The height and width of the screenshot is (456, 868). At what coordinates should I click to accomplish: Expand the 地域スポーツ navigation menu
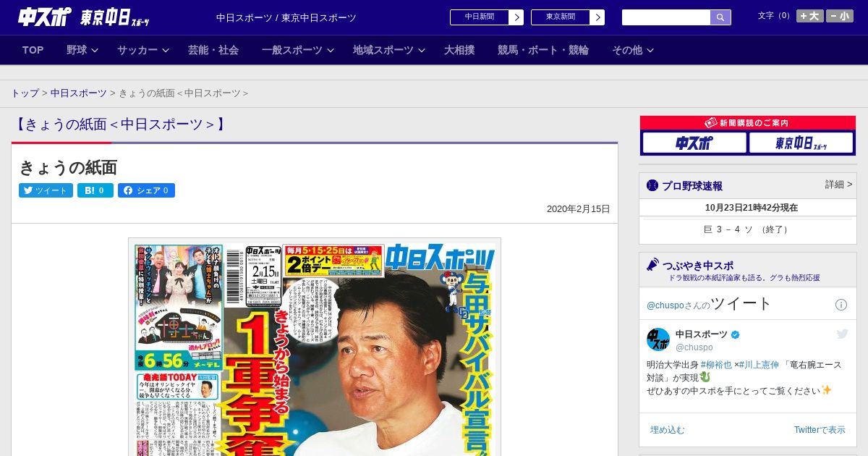coord(389,50)
